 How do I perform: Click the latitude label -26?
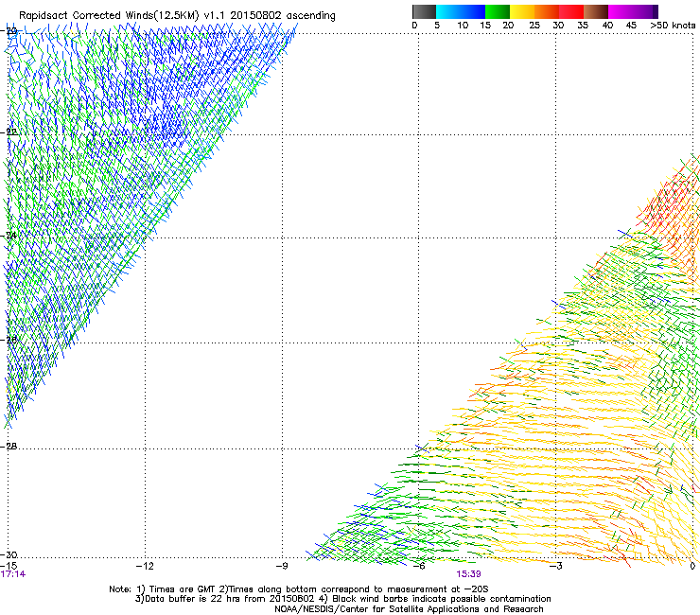pyautogui.click(x=9, y=341)
